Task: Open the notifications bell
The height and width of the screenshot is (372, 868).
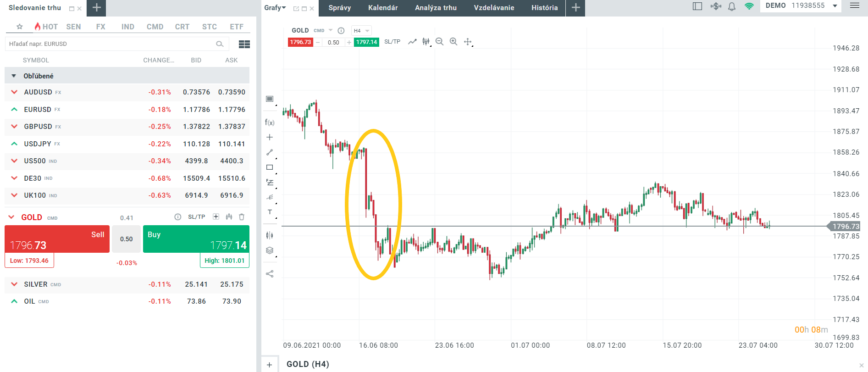Action: tap(732, 6)
